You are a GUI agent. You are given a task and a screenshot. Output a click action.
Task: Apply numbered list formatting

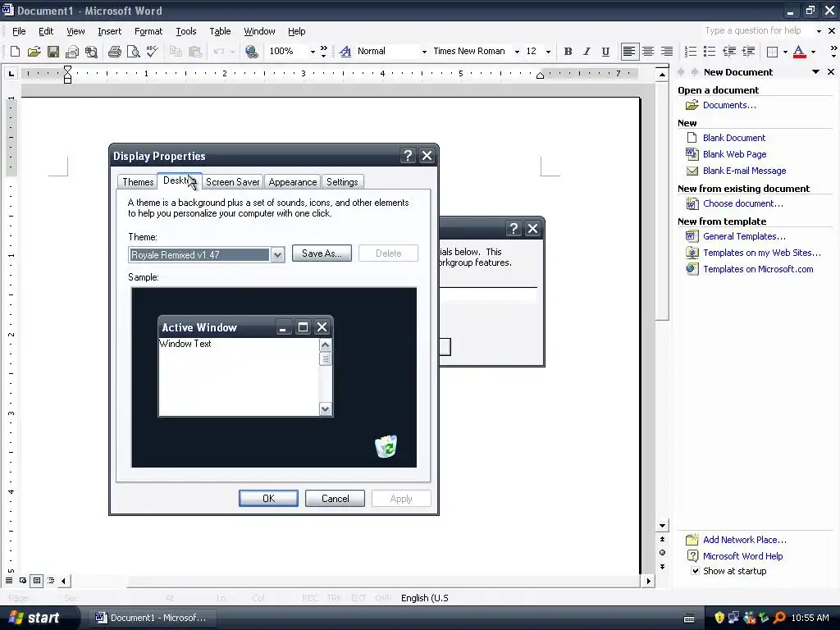(691, 52)
